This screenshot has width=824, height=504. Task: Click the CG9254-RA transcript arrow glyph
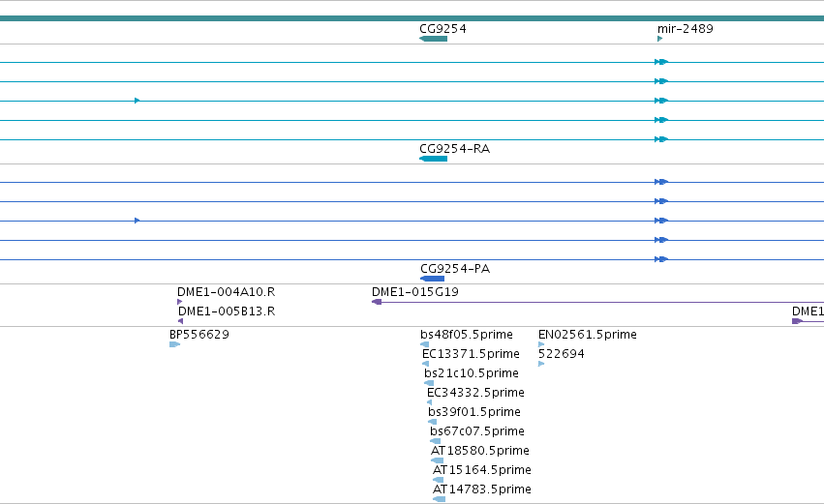tap(433, 159)
